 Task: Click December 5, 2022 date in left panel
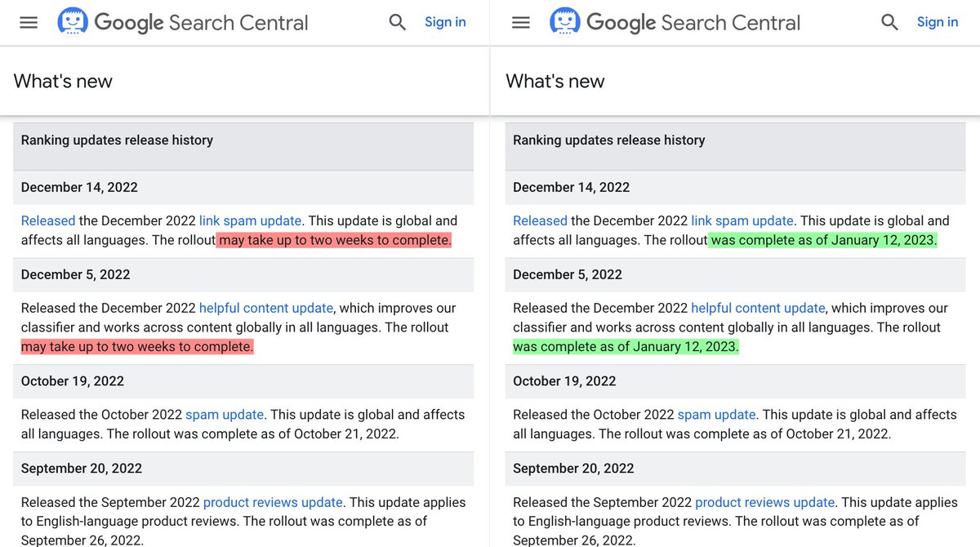point(76,274)
